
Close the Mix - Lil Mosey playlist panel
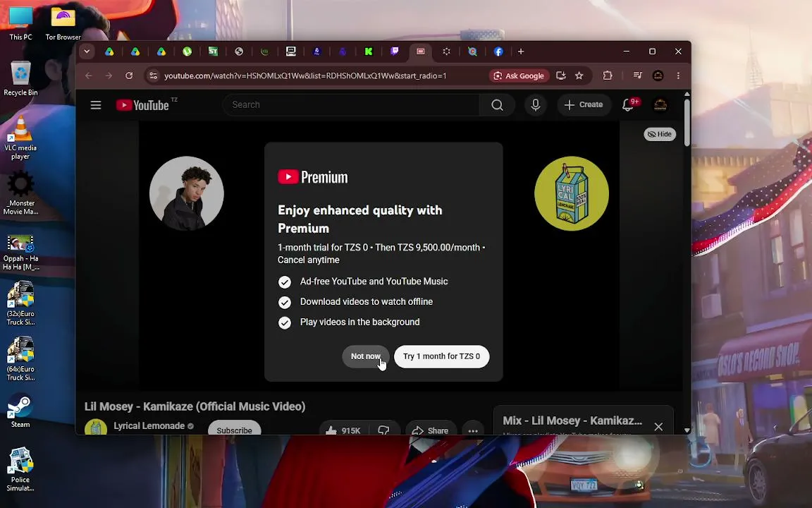click(658, 427)
